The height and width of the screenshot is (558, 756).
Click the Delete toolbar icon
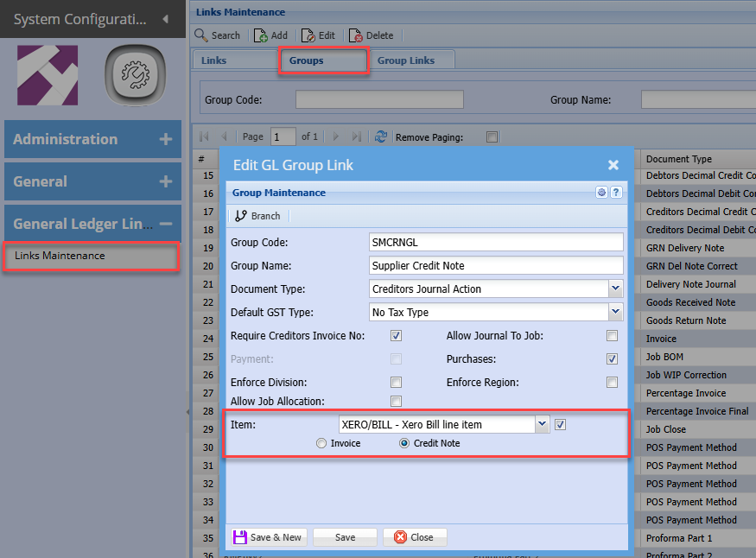[x=355, y=35]
